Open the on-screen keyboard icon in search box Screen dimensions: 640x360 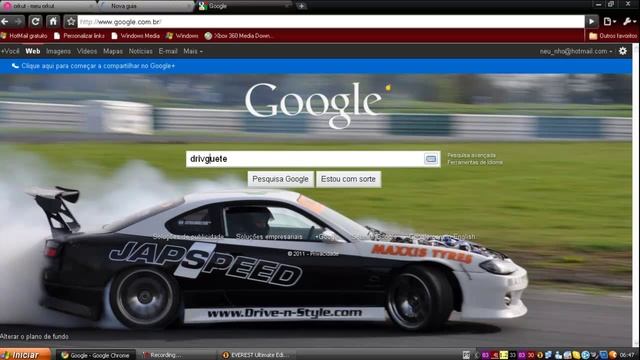(431, 159)
